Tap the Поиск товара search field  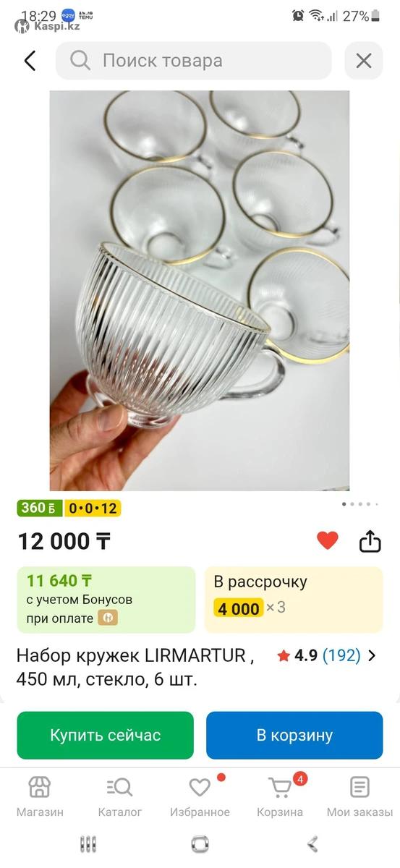(x=194, y=61)
